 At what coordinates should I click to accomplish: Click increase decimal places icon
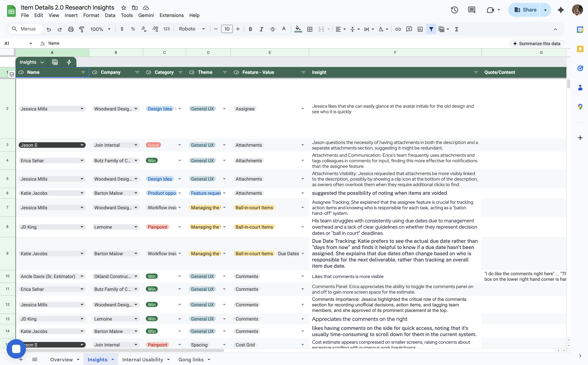pyautogui.click(x=155, y=29)
